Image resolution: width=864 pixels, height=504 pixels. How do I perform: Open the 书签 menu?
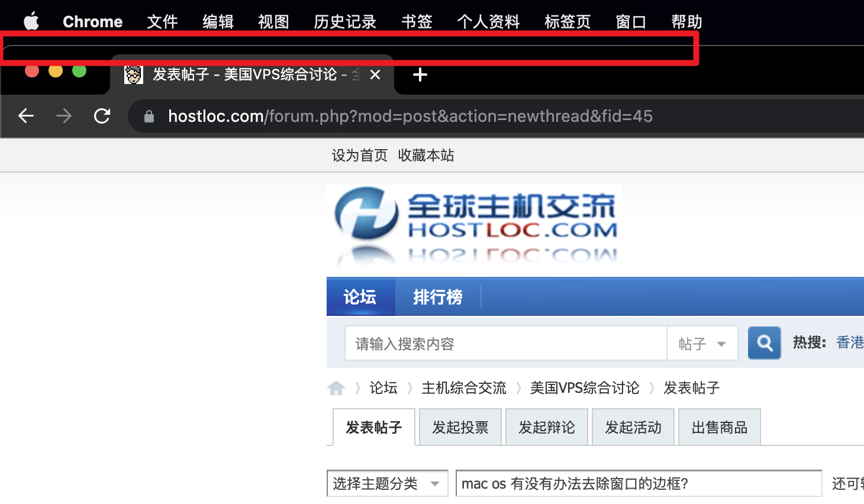[x=417, y=22]
